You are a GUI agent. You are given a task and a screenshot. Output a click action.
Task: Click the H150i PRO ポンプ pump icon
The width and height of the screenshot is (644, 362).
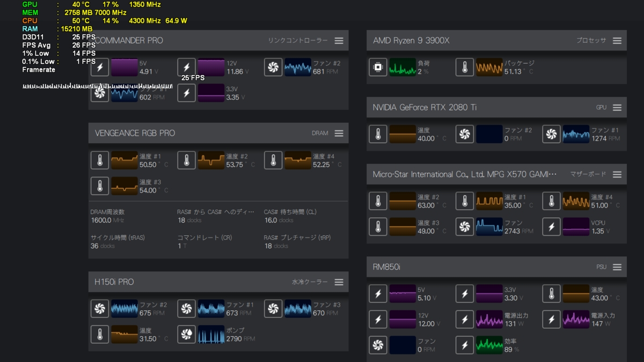click(187, 335)
